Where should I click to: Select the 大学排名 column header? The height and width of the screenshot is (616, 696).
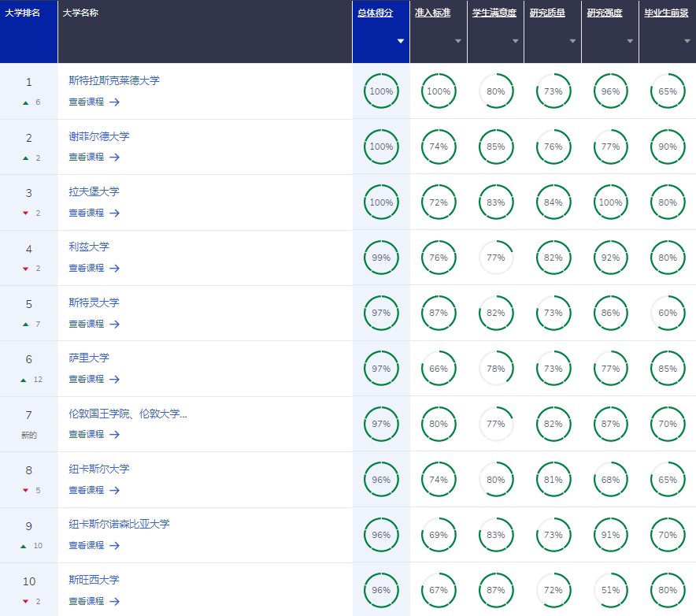pyautogui.click(x=22, y=13)
